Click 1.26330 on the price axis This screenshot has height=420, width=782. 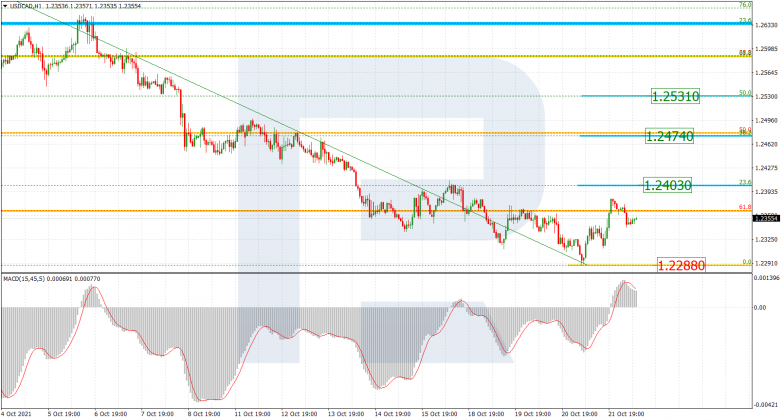coord(767,25)
